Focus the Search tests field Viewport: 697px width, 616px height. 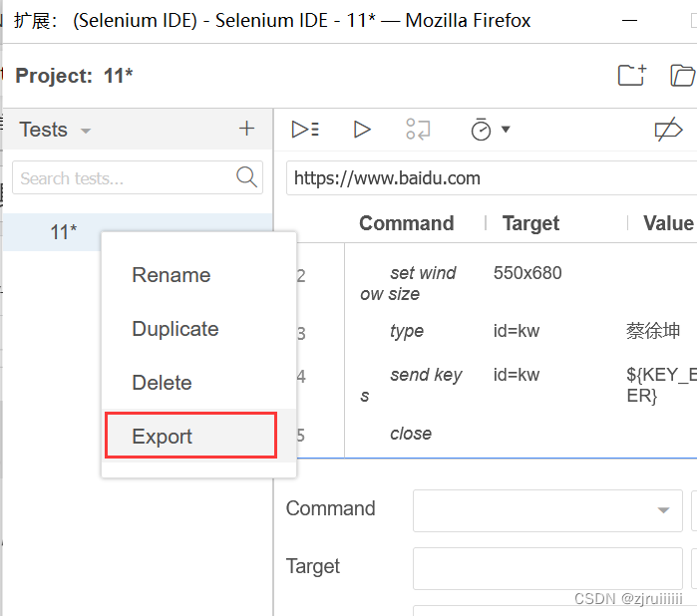coord(138,177)
